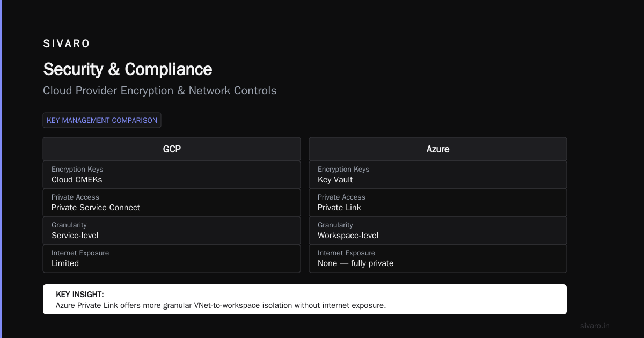Viewport: 644px width, 338px height.
Task: Click the Security & Compliance heading
Action: point(128,69)
